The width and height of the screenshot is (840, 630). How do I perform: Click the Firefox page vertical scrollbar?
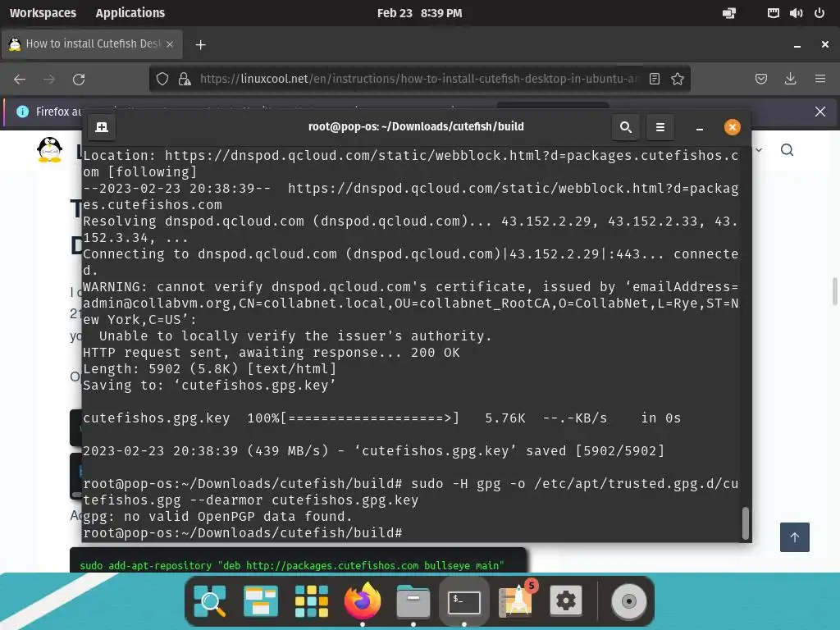(x=834, y=291)
